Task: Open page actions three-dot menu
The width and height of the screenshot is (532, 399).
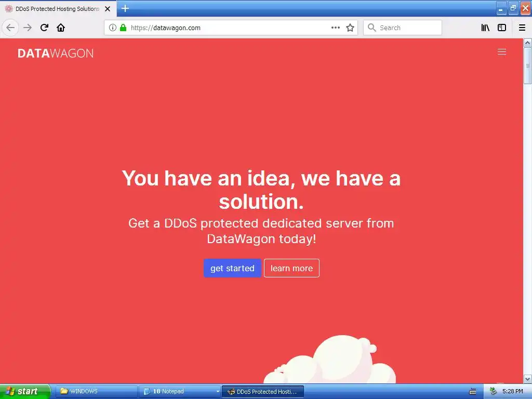Action: (335, 28)
